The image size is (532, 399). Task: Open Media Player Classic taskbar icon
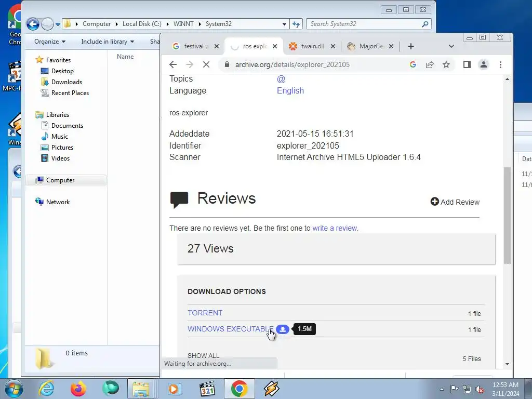pyautogui.click(x=207, y=389)
